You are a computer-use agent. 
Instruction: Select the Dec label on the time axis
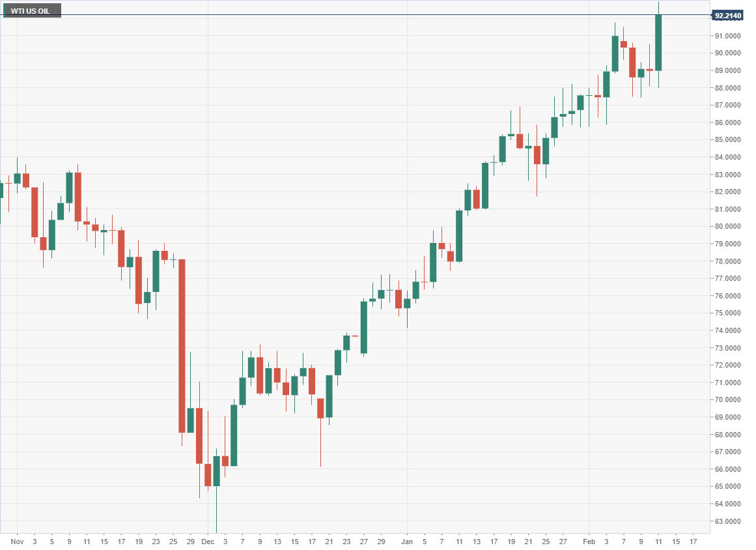click(208, 542)
